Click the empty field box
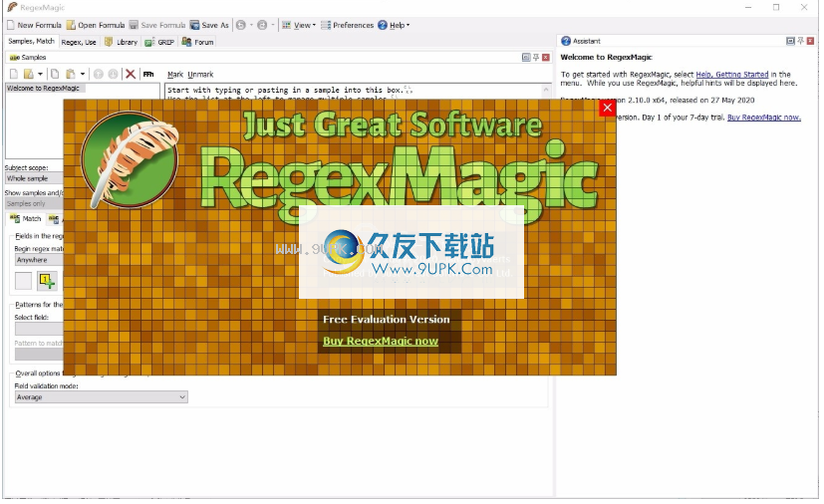This screenshot has width=824, height=504. pyautogui.click(x=23, y=281)
